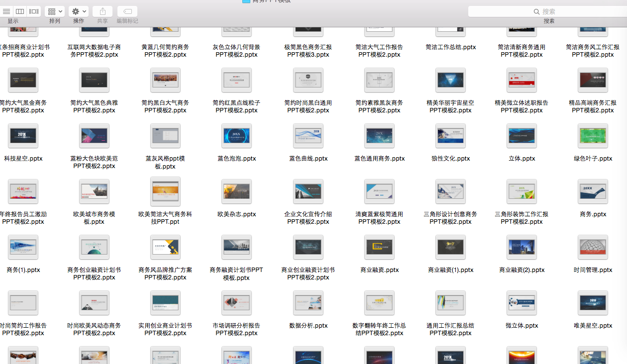Select the 蓝色曲线.pptx file icon

[x=308, y=136]
